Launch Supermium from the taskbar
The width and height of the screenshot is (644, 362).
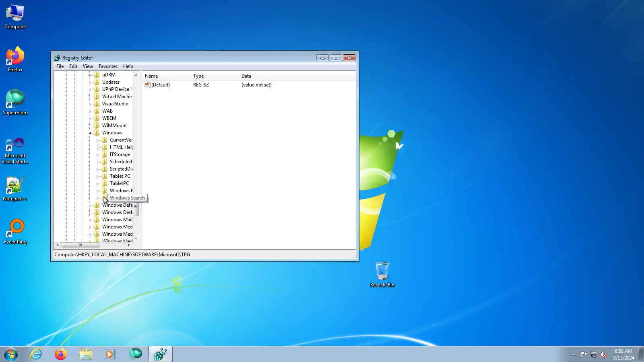click(x=136, y=354)
